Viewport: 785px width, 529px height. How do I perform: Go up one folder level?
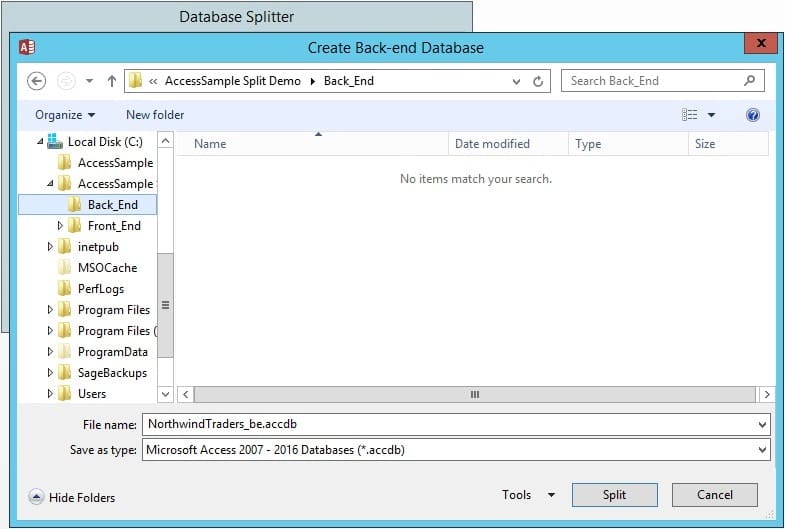point(112,81)
